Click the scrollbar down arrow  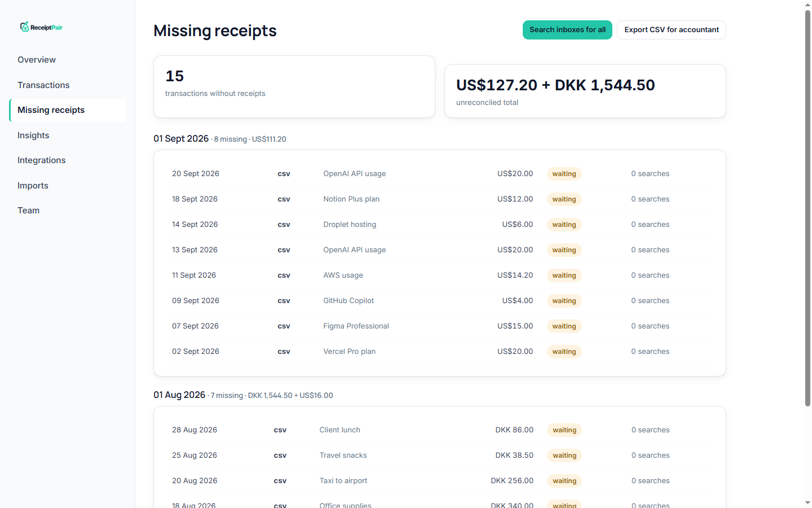tap(807, 502)
